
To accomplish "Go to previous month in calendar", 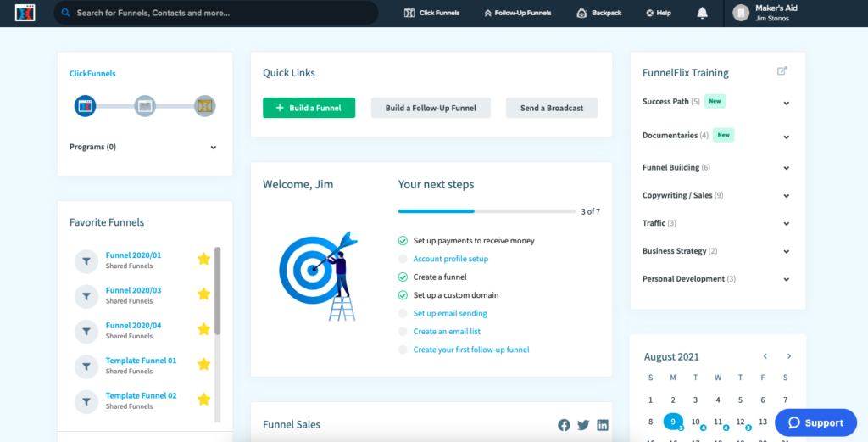I will pos(765,356).
